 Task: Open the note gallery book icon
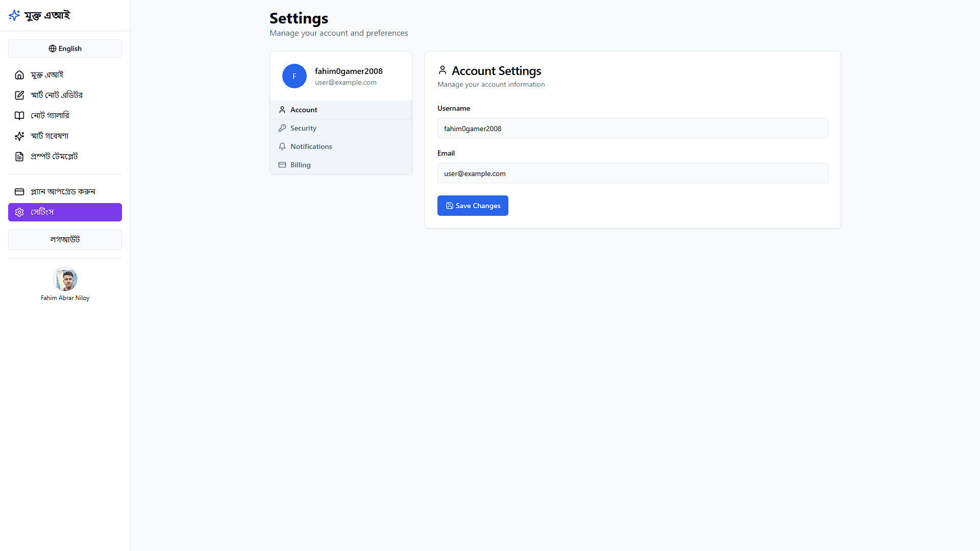19,116
